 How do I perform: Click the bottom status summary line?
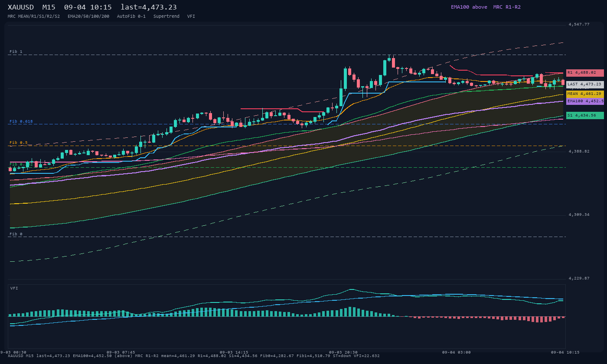194,356
